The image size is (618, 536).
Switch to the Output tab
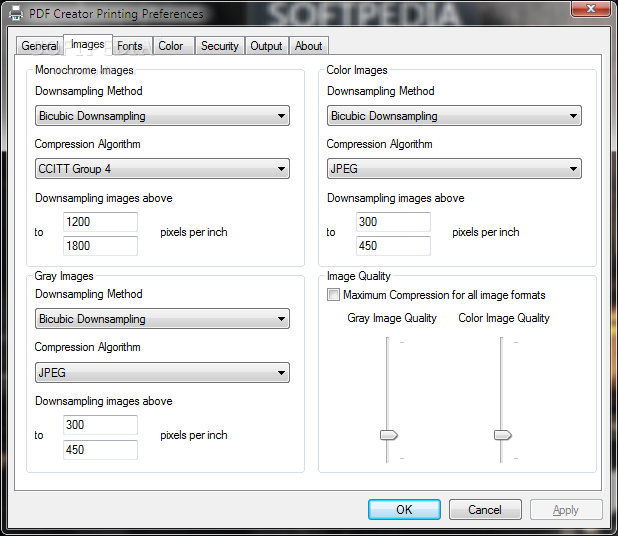(x=266, y=46)
